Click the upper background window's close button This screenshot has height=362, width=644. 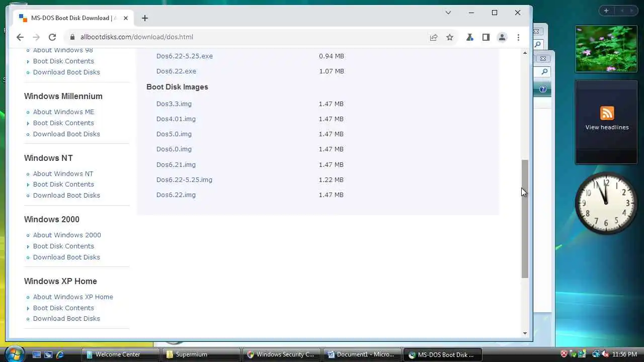pyautogui.click(x=536, y=31)
